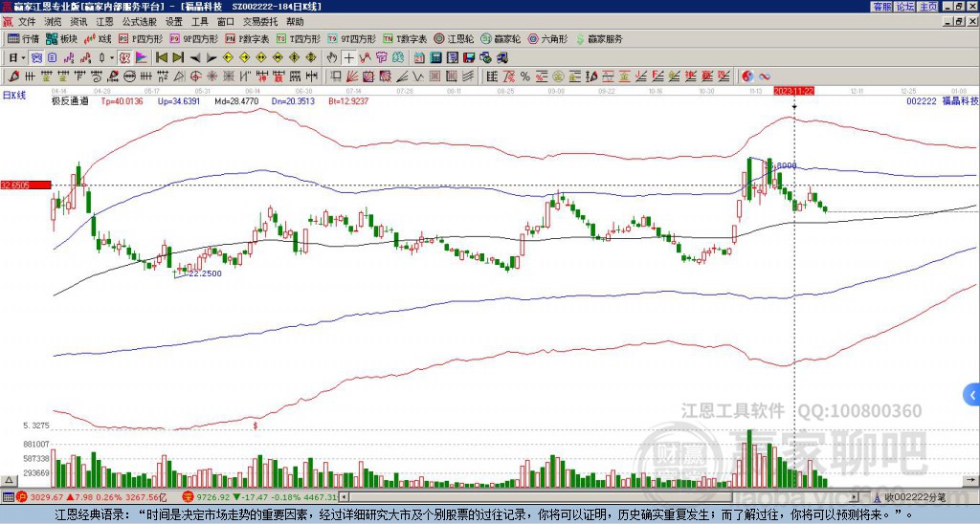Open the 9P四方形 tool

pos(194,38)
